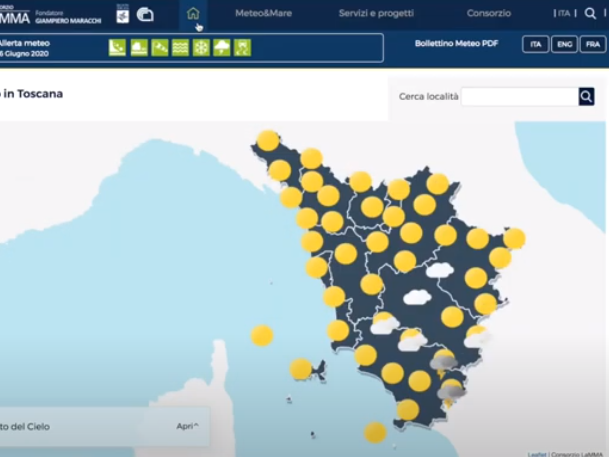Viewport: 609px width, 457px height.
Task: Open the Meteo&Mare menu
Action: (x=263, y=14)
